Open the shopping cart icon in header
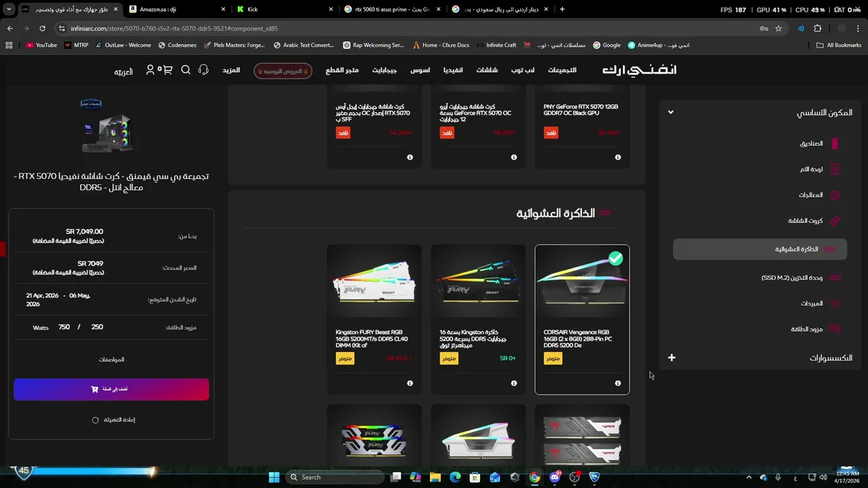Viewport: 868px width, 488px height. (x=167, y=70)
